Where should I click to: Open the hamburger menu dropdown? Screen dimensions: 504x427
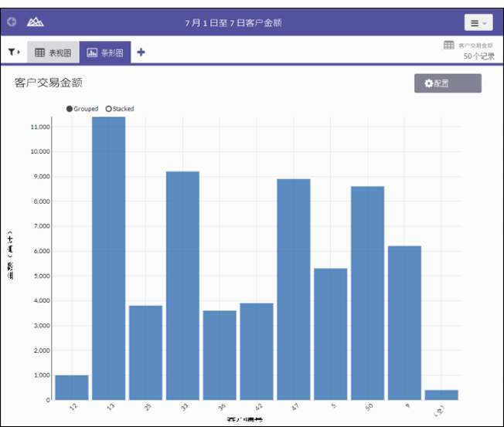tap(478, 23)
